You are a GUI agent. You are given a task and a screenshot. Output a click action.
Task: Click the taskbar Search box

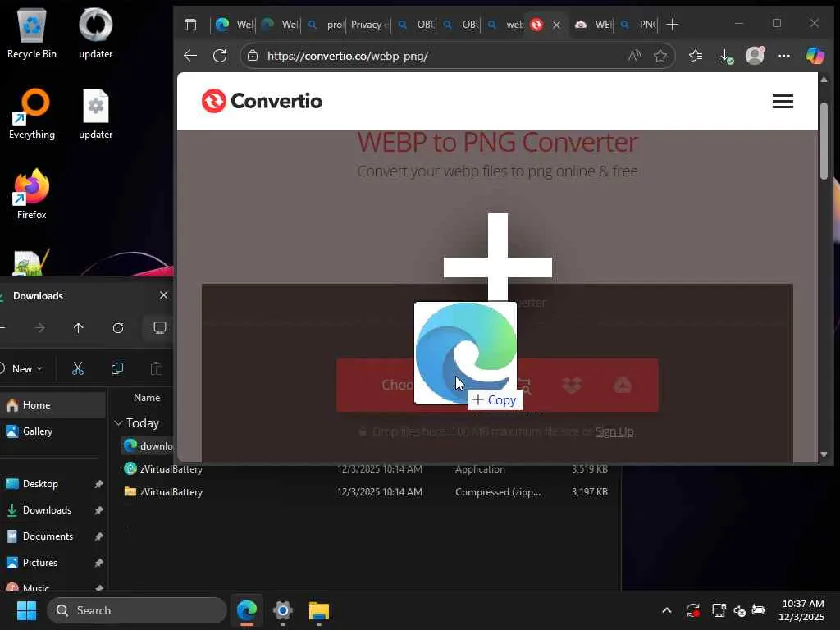point(137,610)
